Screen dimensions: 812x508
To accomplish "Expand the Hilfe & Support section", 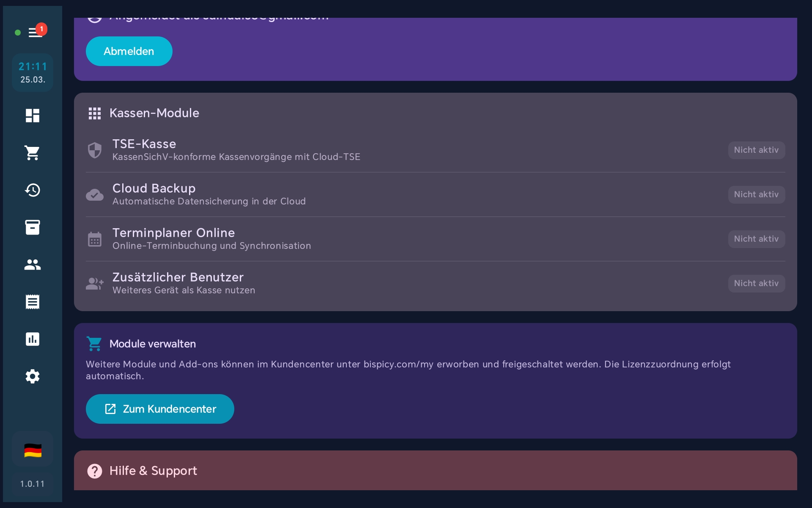I will pos(153,471).
